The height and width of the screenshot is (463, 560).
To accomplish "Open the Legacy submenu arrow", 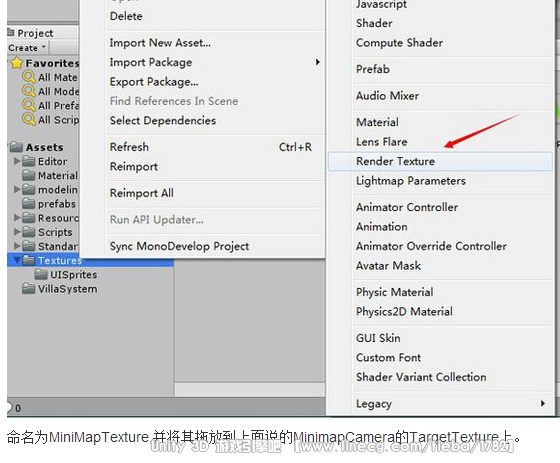I will pyautogui.click(x=542, y=403).
